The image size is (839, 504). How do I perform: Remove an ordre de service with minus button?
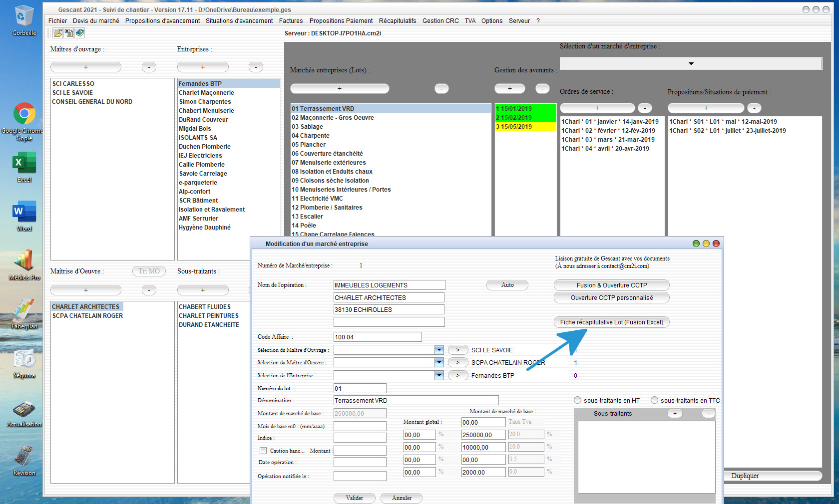[645, 108]
